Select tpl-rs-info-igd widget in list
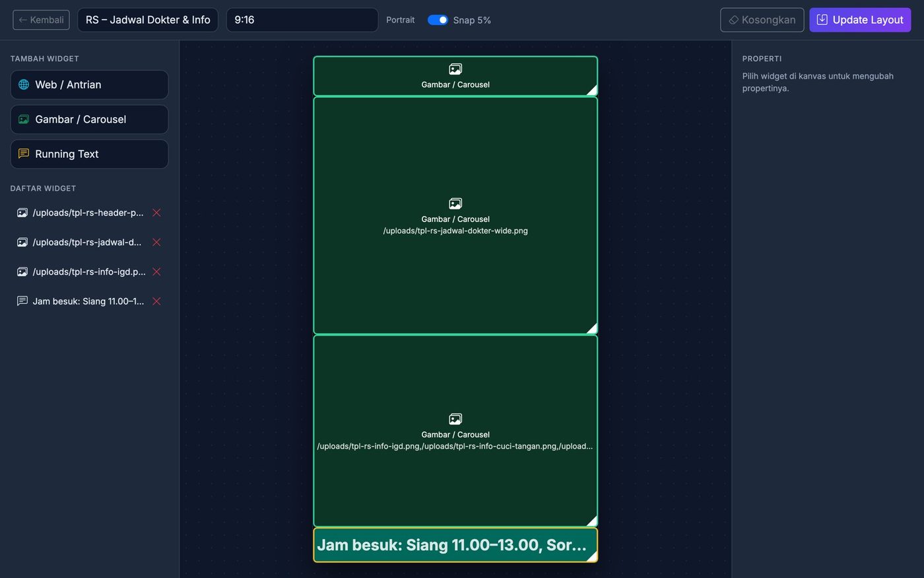 88,271
